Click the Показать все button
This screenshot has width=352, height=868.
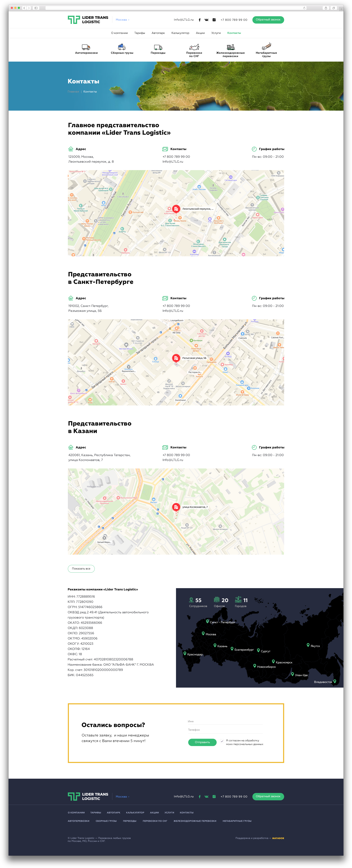pos(81,569)
